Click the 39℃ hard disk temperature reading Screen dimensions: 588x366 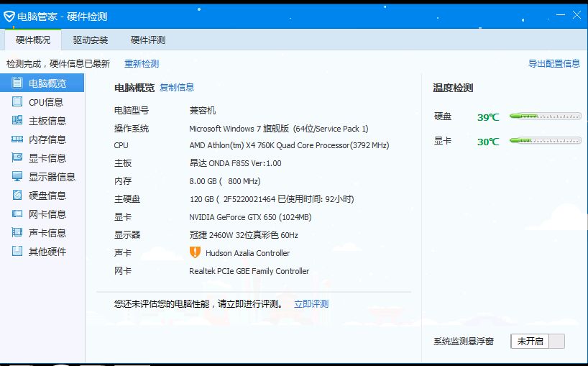click(x=488, y=117)
